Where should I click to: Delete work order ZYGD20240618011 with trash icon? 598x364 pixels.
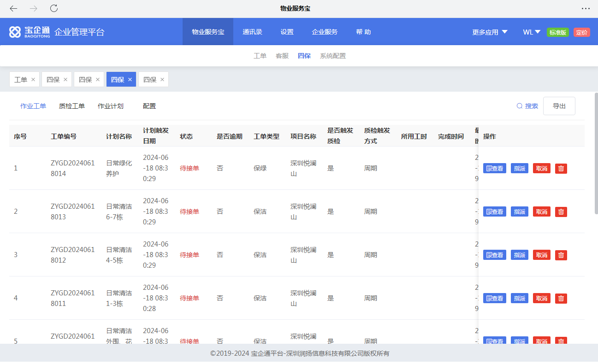(x=561, y=298)
